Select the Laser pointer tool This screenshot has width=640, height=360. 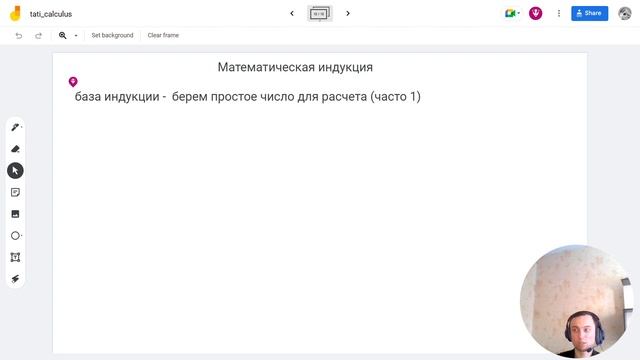click(16, 279)
